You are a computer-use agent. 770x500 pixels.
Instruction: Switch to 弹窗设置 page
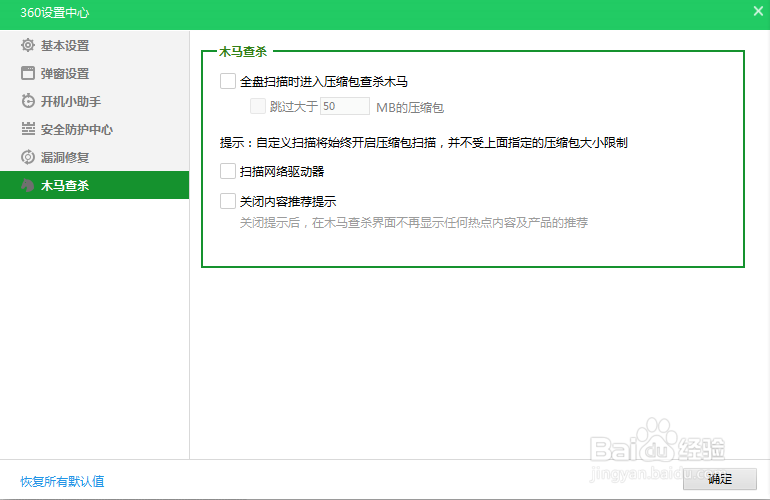(94, 73)
